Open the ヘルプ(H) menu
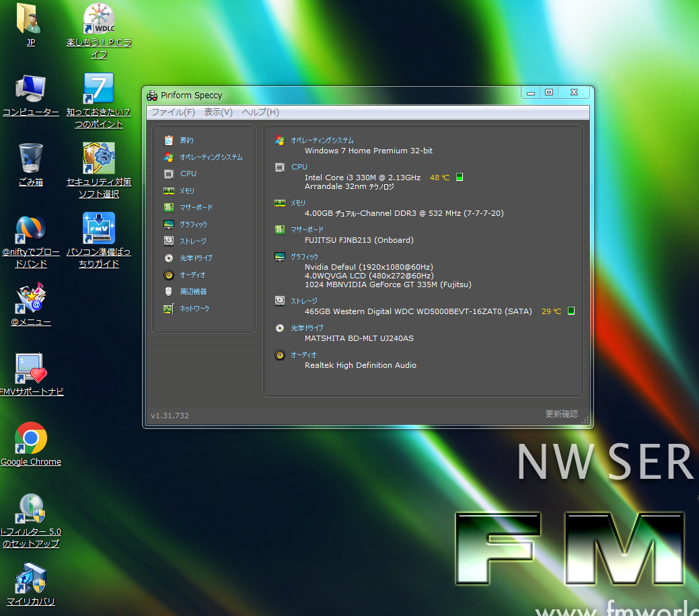699x616 pixels. 260,112
